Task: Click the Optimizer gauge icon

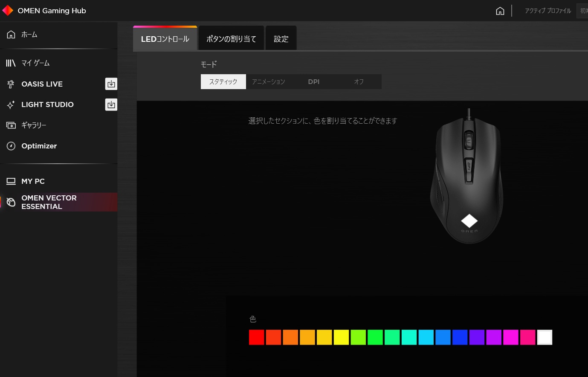Action: tap(11, 146)
